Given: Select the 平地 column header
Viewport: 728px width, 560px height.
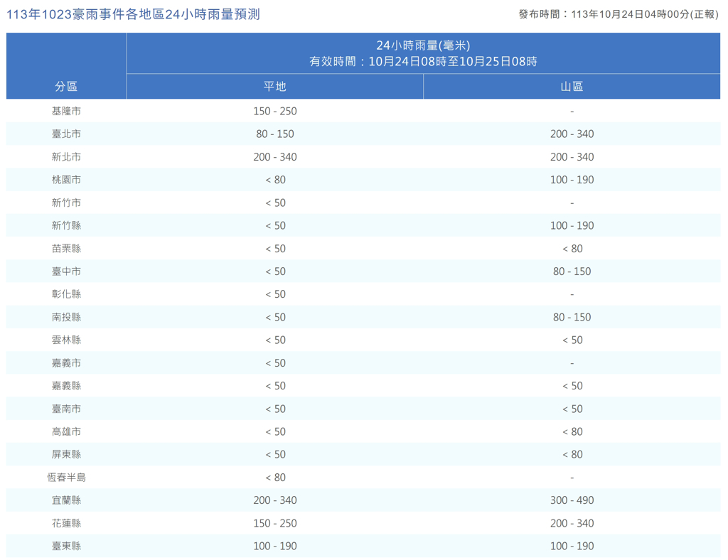Looking at the screenshot, I should 274,86.
